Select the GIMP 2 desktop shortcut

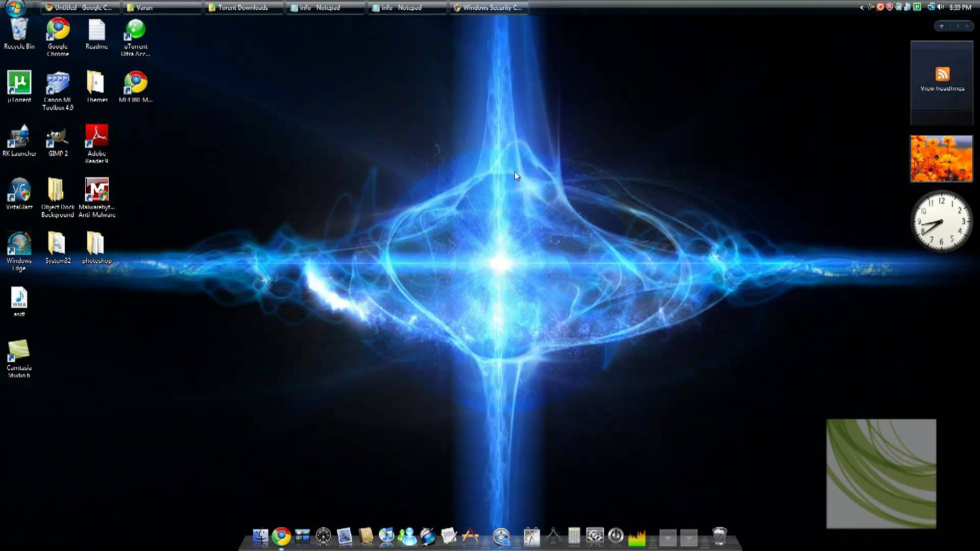tap(58, 141)
